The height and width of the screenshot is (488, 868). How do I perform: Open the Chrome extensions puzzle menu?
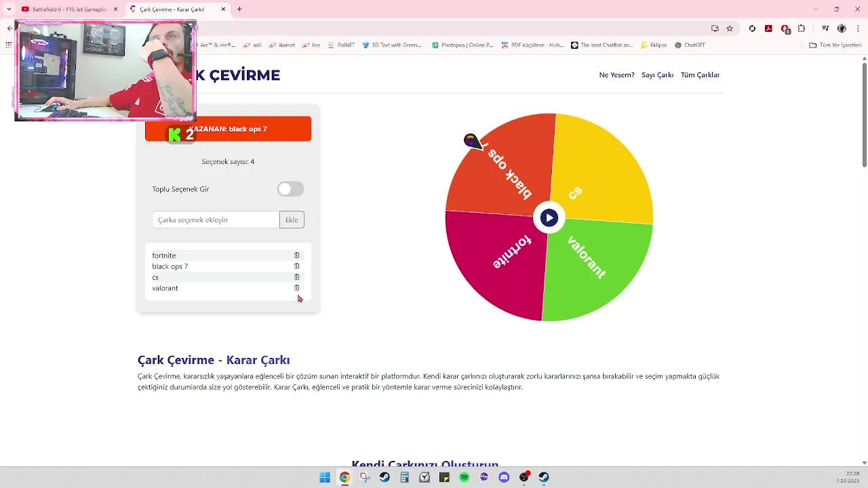coord(802,28)
